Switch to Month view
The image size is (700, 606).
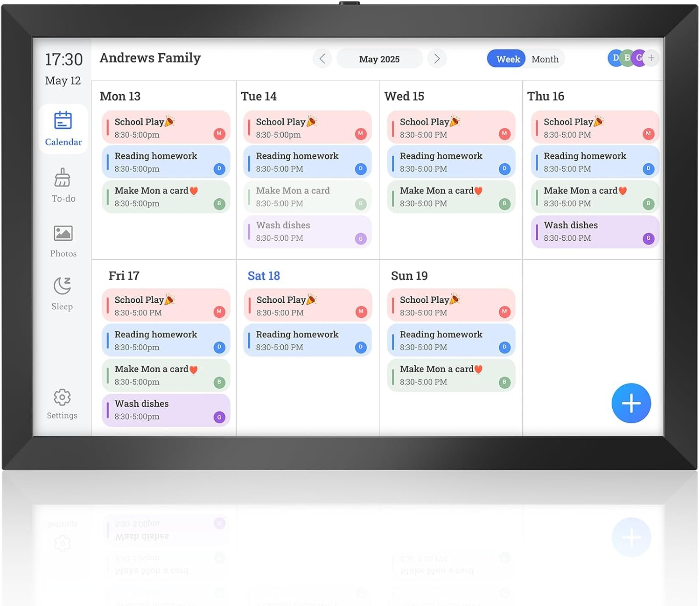click(545, 59)
